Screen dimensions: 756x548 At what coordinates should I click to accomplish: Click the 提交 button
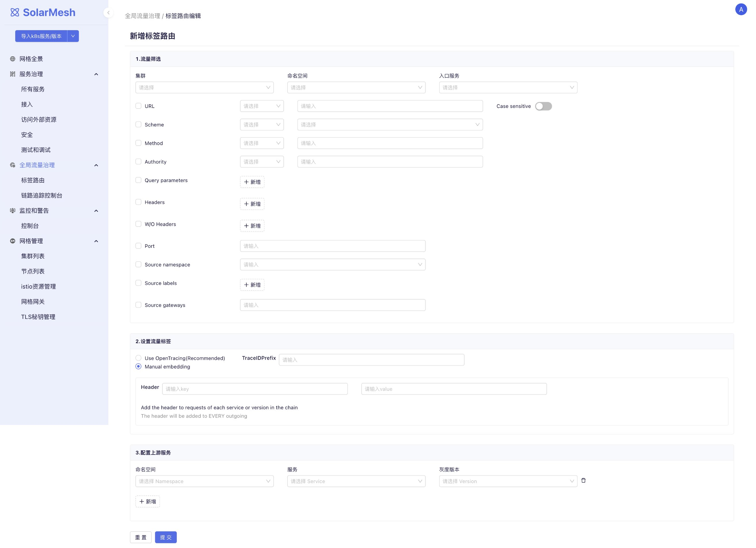pos(166,537)
